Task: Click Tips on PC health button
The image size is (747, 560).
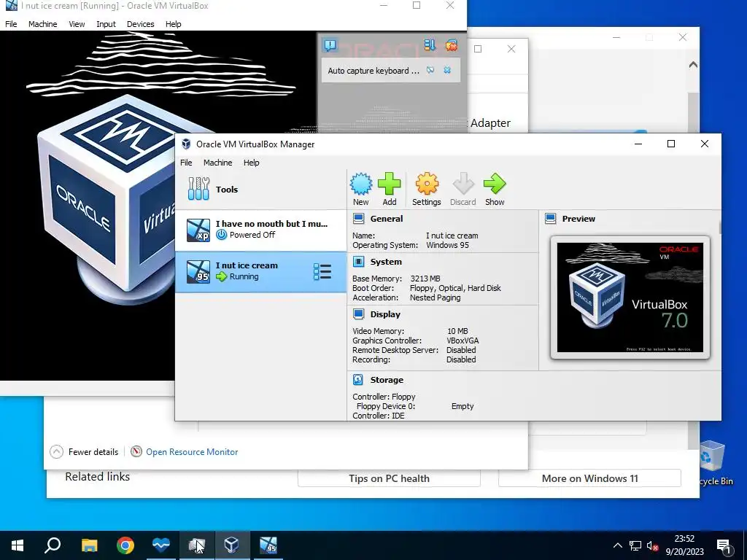Action: (389, 478)
